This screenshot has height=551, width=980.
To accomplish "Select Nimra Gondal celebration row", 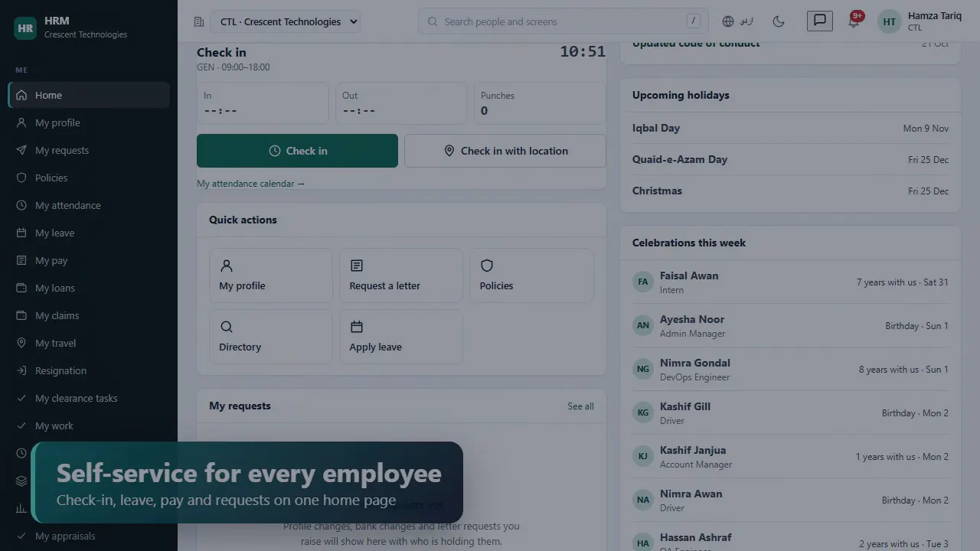I will tap(790, 369).
